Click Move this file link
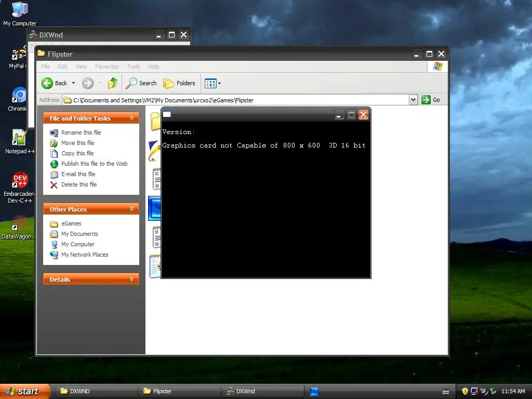The image size is (532, 399). click(x=78, y=143)
